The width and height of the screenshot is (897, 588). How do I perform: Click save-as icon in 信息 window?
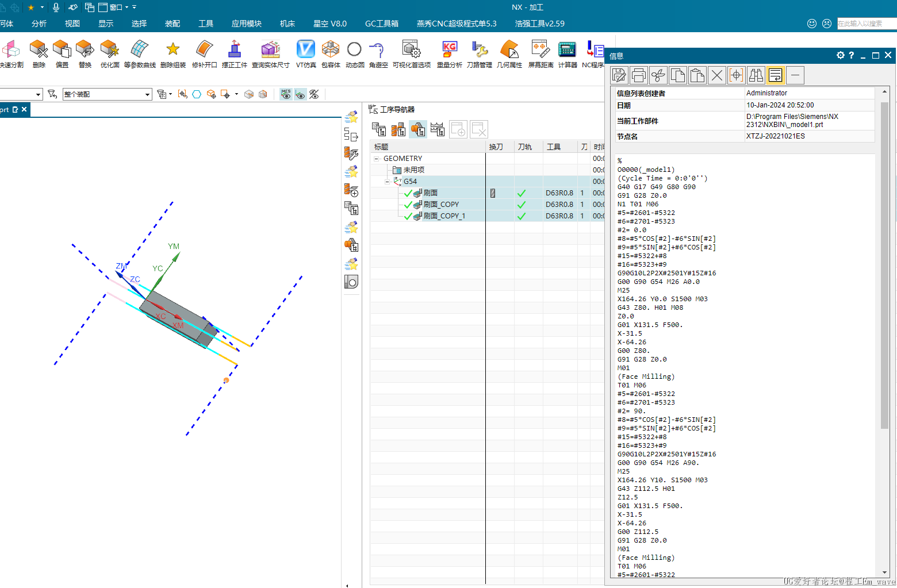tap(619, 75)
